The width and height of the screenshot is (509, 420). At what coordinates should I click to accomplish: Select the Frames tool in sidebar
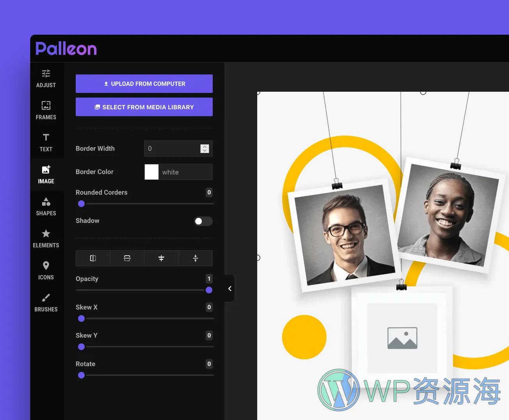(x=46, y=110)
